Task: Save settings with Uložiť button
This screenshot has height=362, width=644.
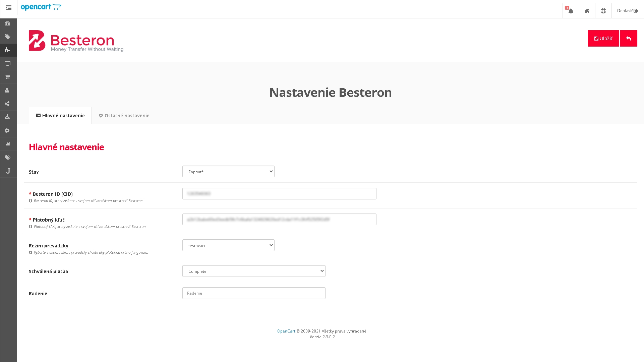Action: (603, 39)
